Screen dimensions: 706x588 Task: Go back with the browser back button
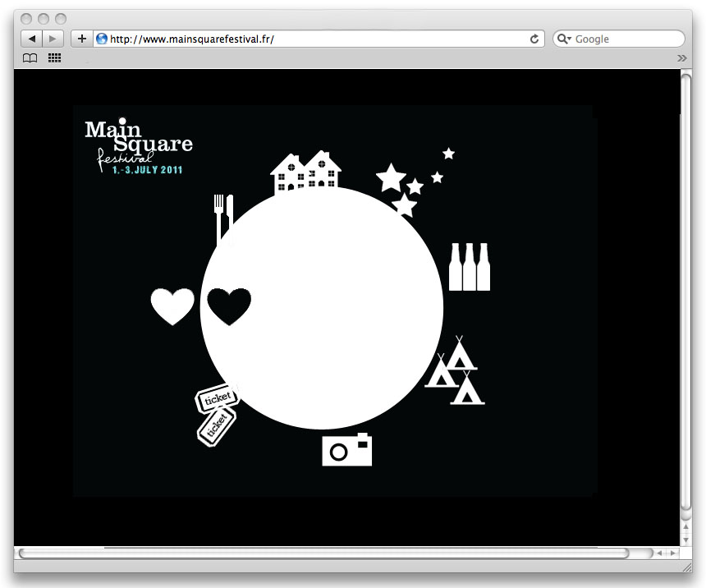pyautogui.click(x=31, y=39)
